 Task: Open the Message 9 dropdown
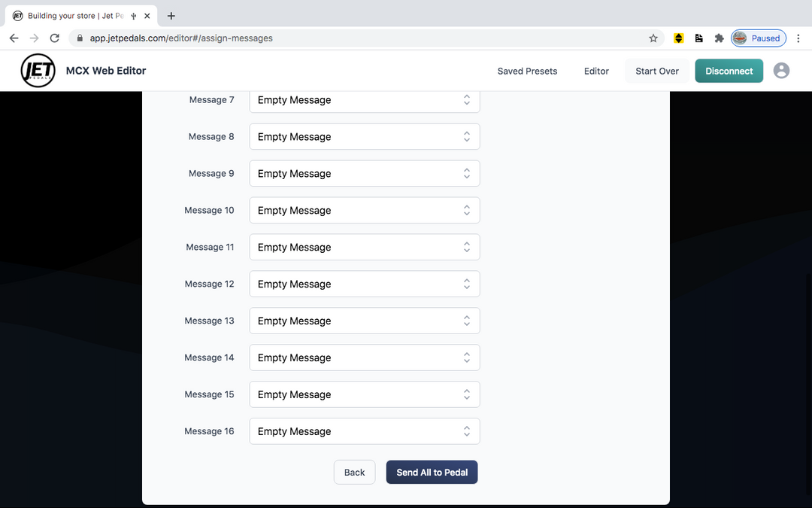click(x=364, y=174)
